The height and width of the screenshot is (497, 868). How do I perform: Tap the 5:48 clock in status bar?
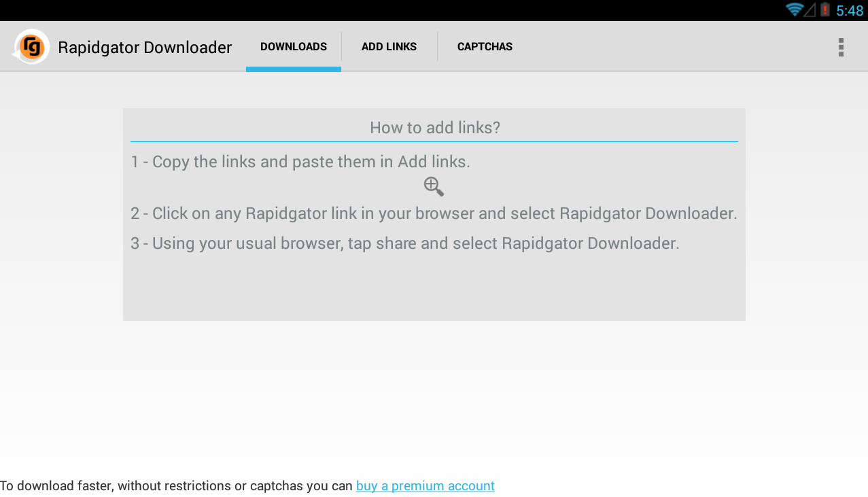[x=850, y=10]
